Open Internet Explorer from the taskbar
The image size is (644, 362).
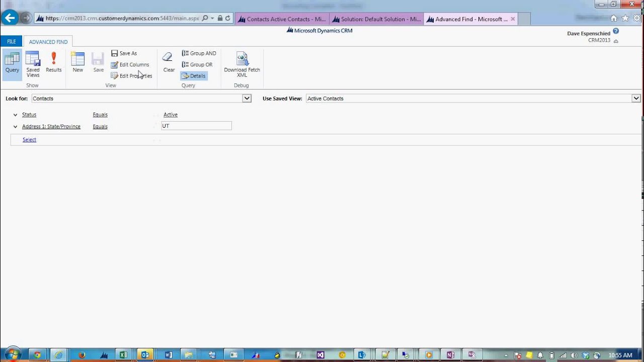coord(59,355)
